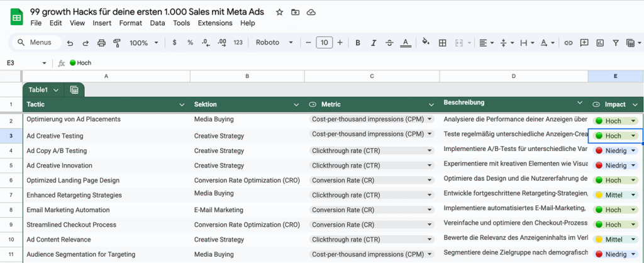
Task: Apply strikethrough formatting
Action: [390, 43]
